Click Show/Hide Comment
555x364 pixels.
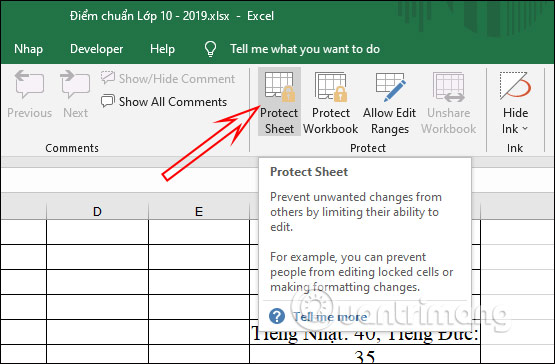click(x=168, y=78)
